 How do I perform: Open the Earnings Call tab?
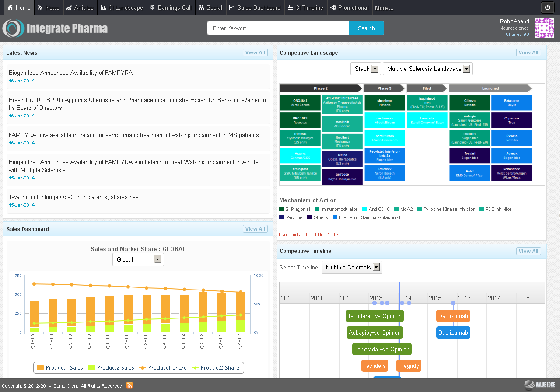pos(171,7)
